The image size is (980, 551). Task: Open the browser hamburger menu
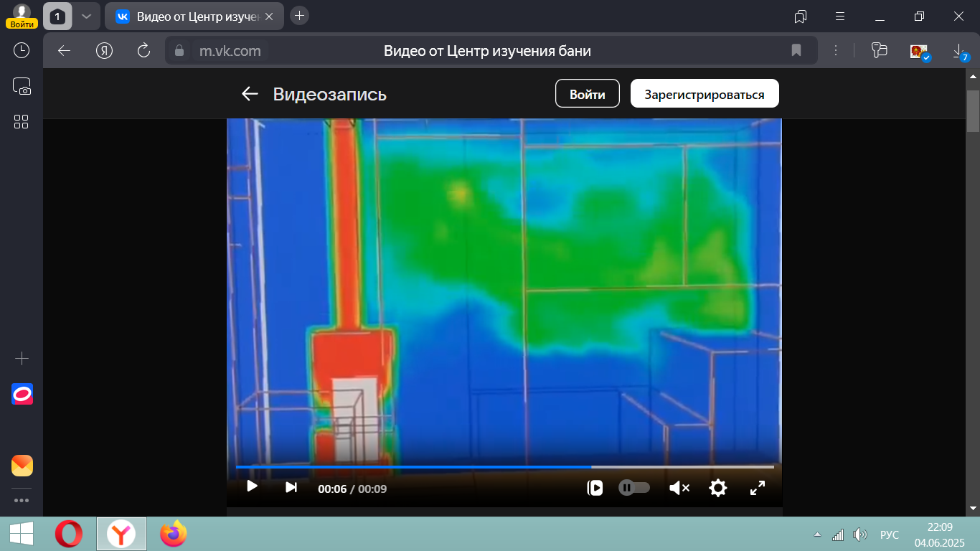click(x=840, y=16)
